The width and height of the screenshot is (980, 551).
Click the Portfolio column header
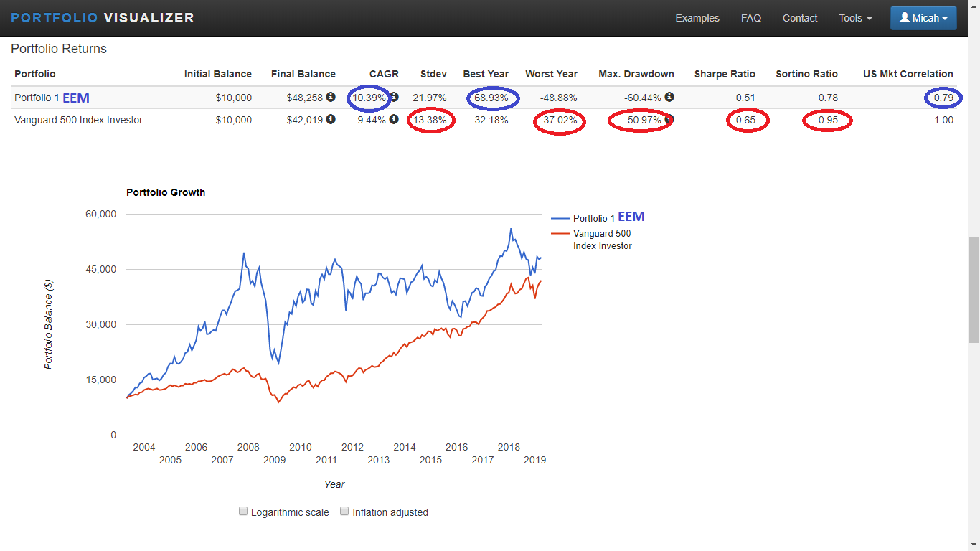pos(35,74)
